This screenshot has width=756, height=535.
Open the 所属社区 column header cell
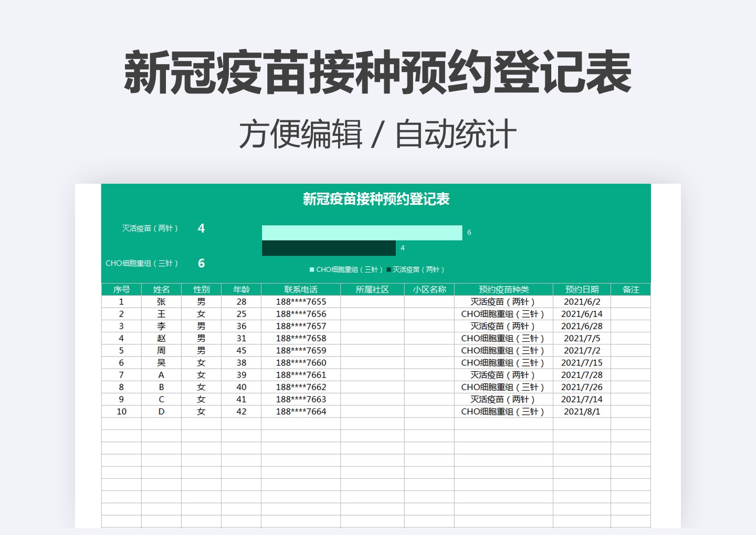[372, 289]
